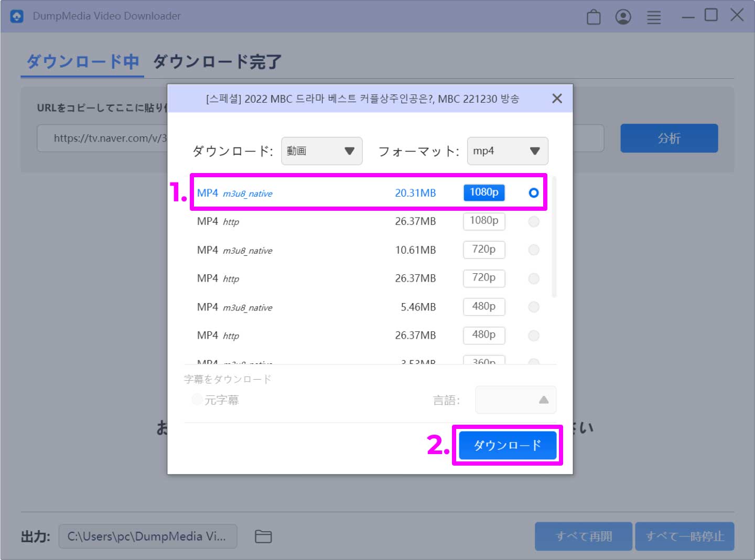Click the 10.61MB file size text
This screenshot has height=560, width=755.
(x=415, y=250)
